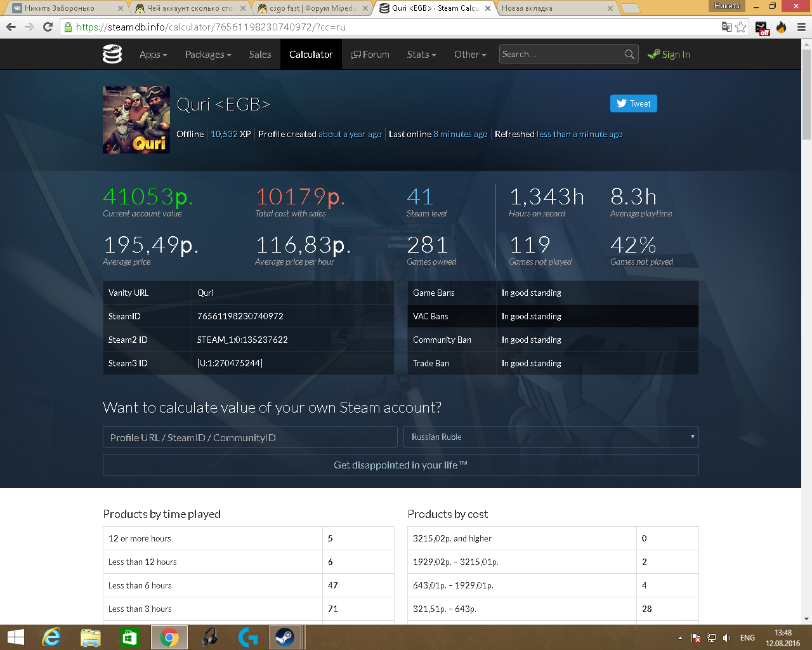812x650 pixels.
Task: Go back with the browser back arrow
Action: pos(11,27)
